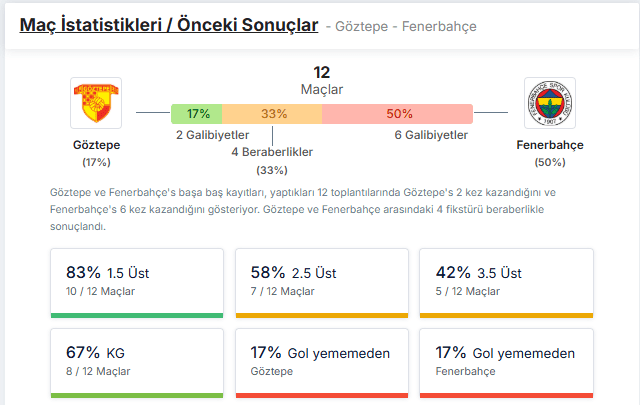Open the 83% 1.5 Üst stat card
Image resolution: width=640 pixels, height=405 pixels.
coord(137,283)
